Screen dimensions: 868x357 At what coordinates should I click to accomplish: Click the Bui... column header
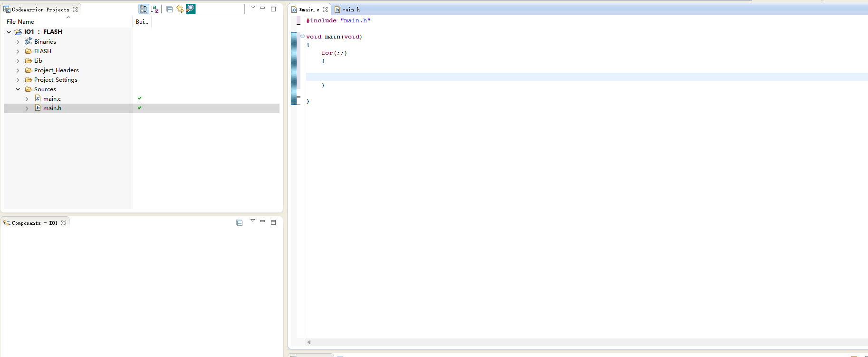[142, 21]
